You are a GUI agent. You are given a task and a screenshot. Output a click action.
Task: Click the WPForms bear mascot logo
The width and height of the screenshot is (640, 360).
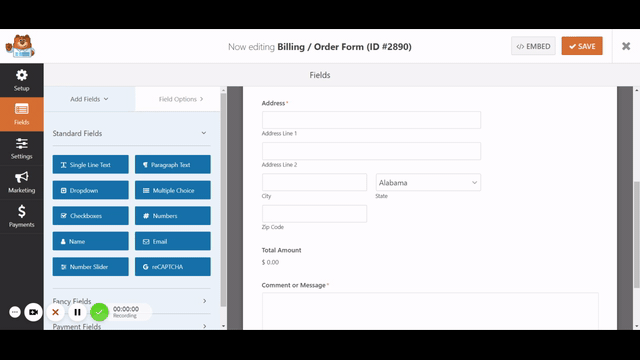(x=20, y=46)
